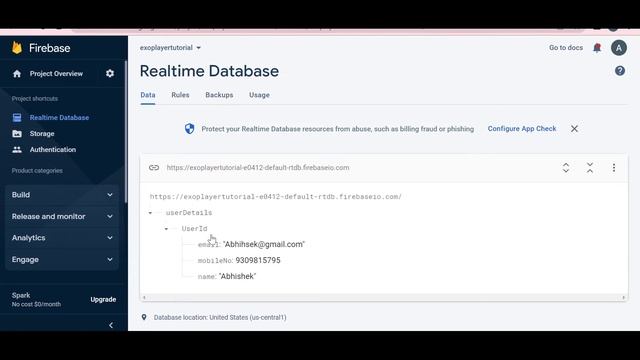Collapse the UserId node
This screenshot has width=640, height=360.
166,229
